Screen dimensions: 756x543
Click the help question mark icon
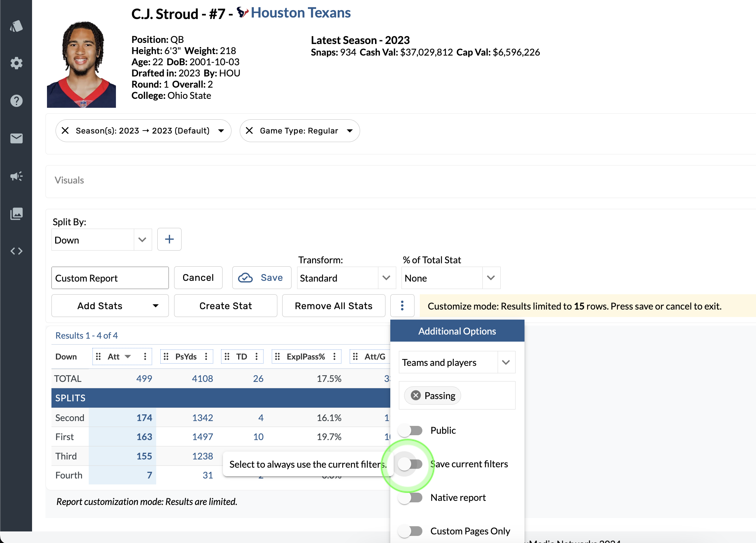pyautogui.click(x=16, y=101)
